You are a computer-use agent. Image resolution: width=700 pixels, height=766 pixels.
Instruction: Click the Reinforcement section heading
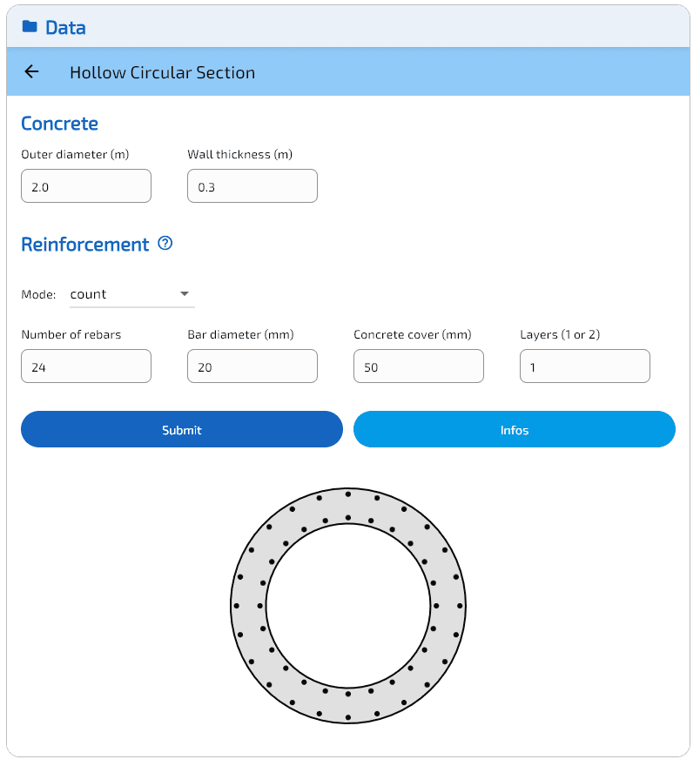tap(85, 244)
